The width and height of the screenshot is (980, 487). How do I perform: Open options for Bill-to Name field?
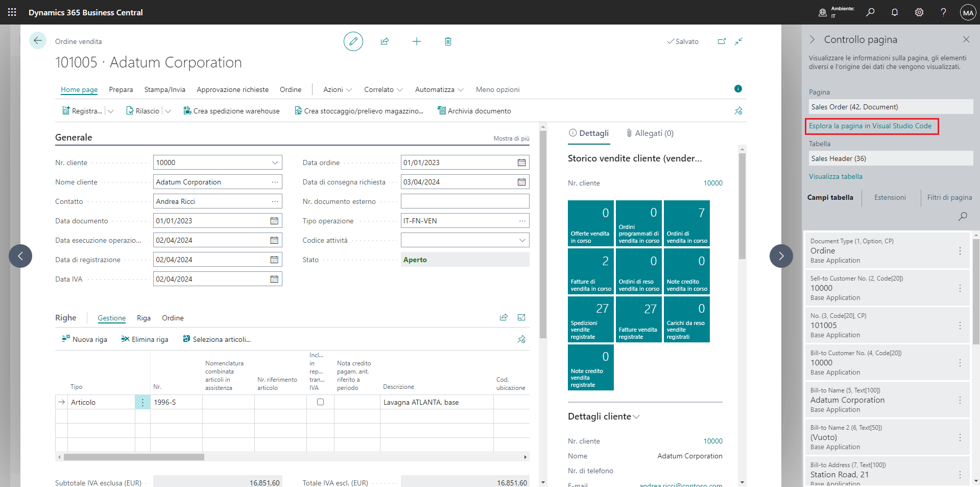pos(960,400)
